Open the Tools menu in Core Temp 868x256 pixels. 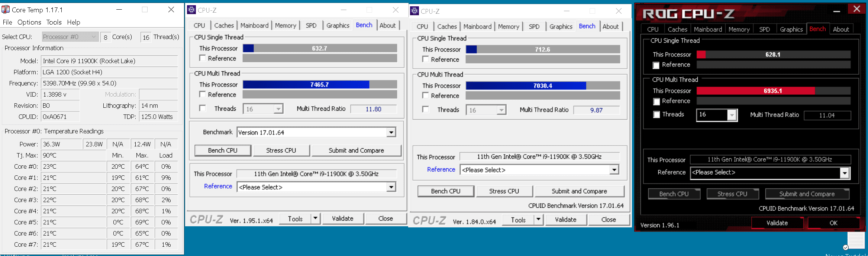point(54,22)
